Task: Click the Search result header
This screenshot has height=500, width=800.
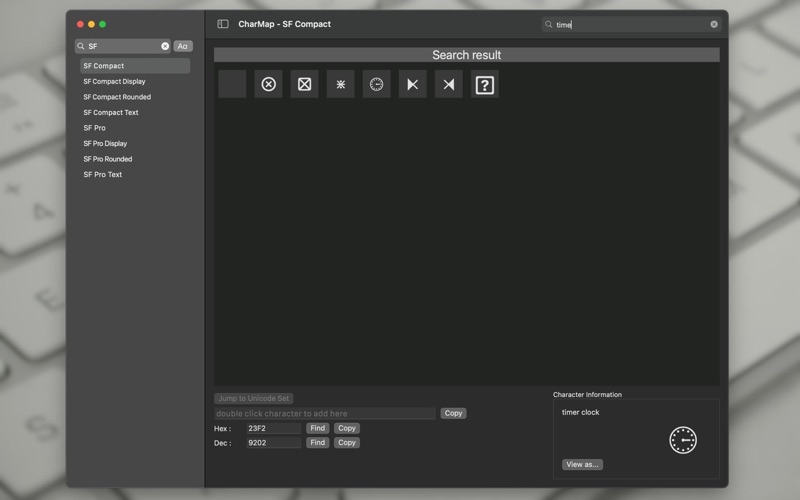Action: (467, 55)
